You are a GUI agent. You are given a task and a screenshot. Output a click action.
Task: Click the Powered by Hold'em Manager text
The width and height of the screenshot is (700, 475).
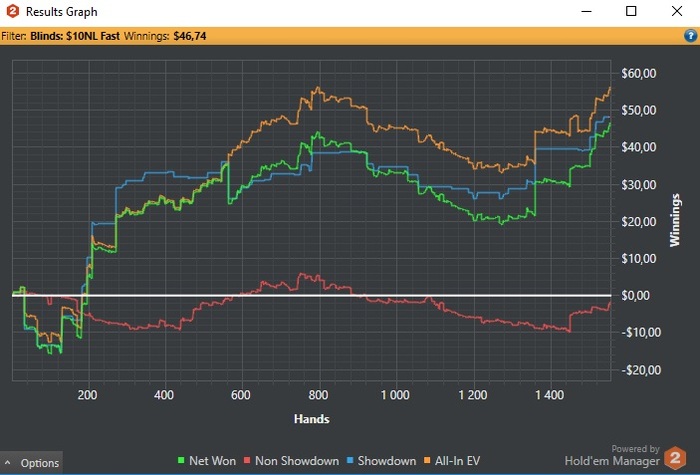tap(612, 455)
